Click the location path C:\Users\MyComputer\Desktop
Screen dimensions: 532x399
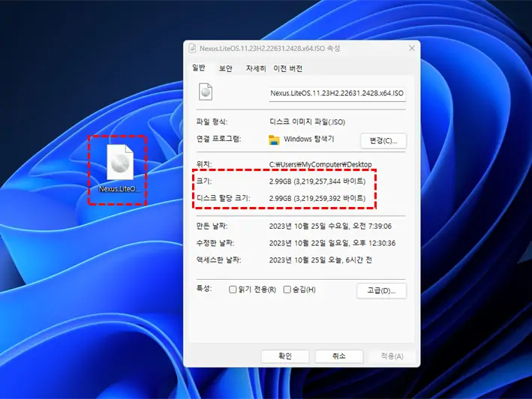320,164
